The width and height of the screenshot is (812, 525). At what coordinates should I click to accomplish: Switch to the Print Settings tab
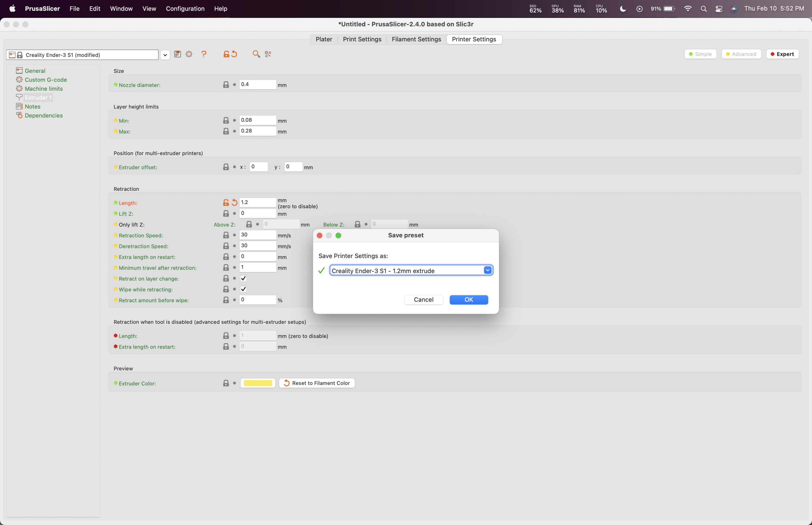tap(362, 39)
